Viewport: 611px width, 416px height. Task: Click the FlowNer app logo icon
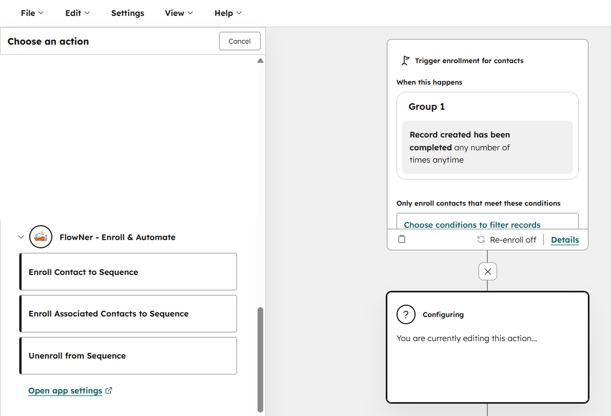41,237
